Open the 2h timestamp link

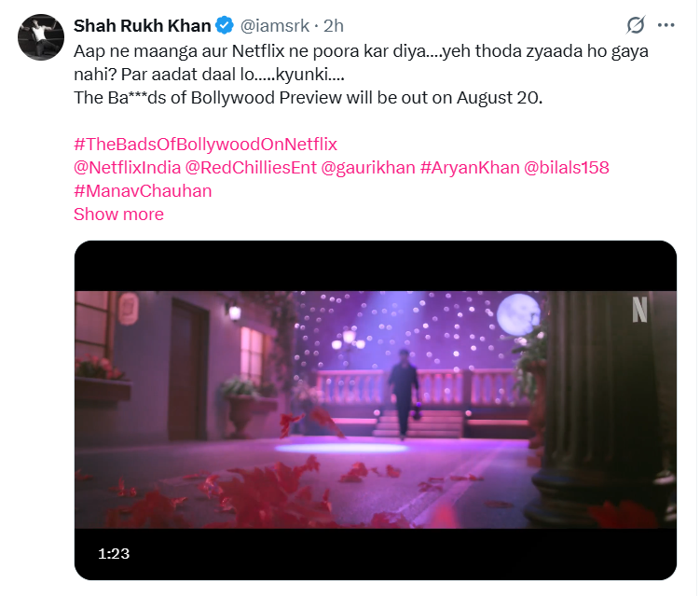(334, 25)
